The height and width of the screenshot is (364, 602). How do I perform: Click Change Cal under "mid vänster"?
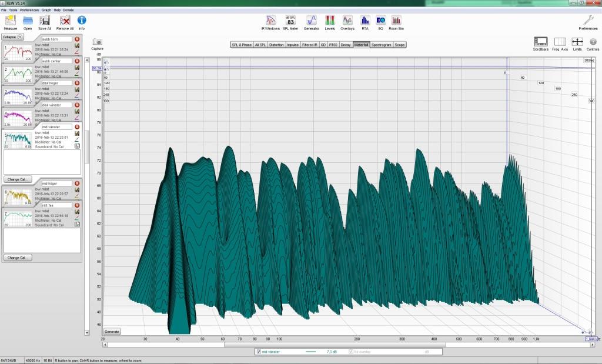coord(18,179)
